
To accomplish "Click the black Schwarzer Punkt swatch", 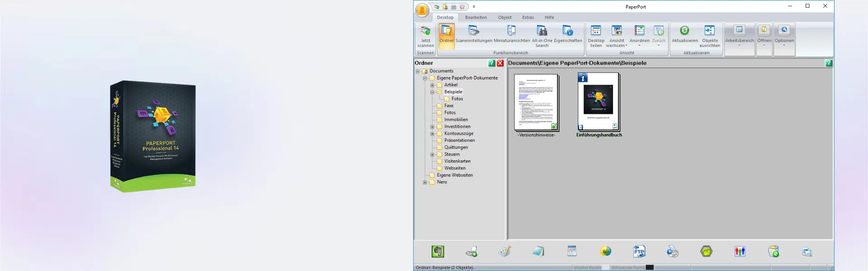I will pyautogui.click(x=650, y=267).
